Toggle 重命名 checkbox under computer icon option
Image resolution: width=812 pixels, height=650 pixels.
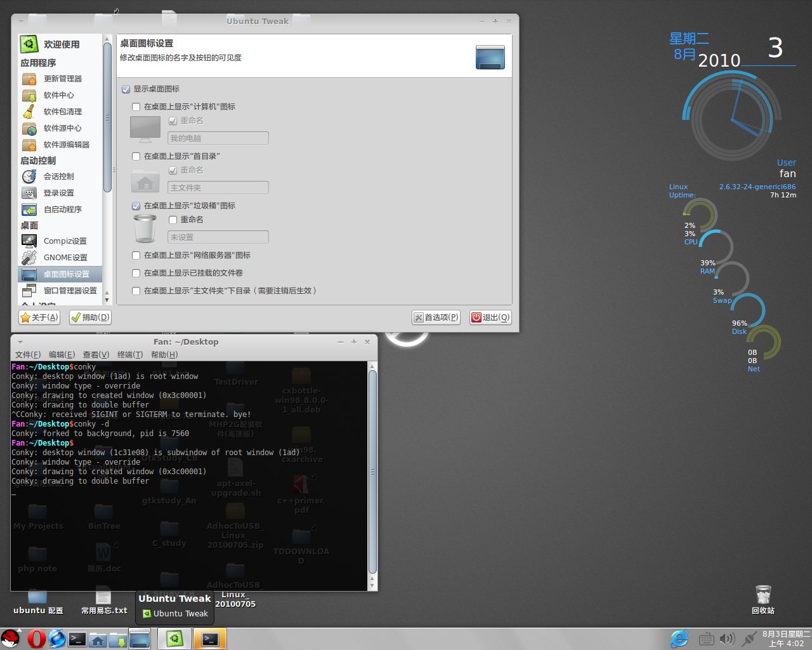point(173,121)
